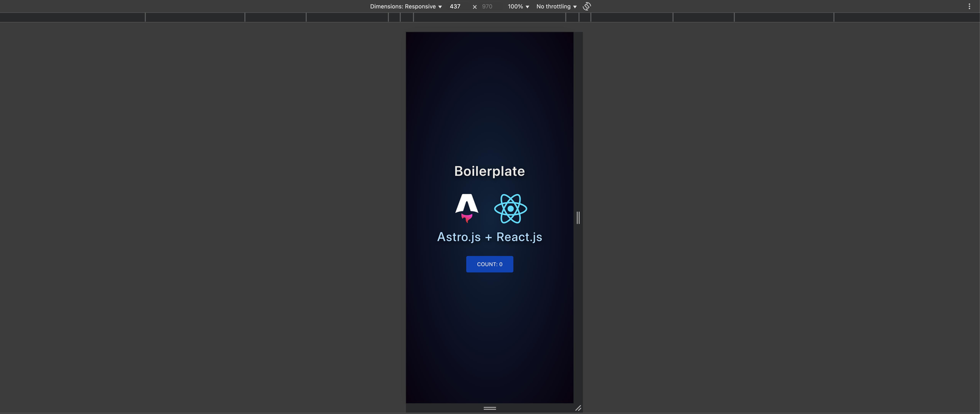Open the device toolbar more options menu
Viewport: 980px width, 414px height.
[x=969, y=6]
